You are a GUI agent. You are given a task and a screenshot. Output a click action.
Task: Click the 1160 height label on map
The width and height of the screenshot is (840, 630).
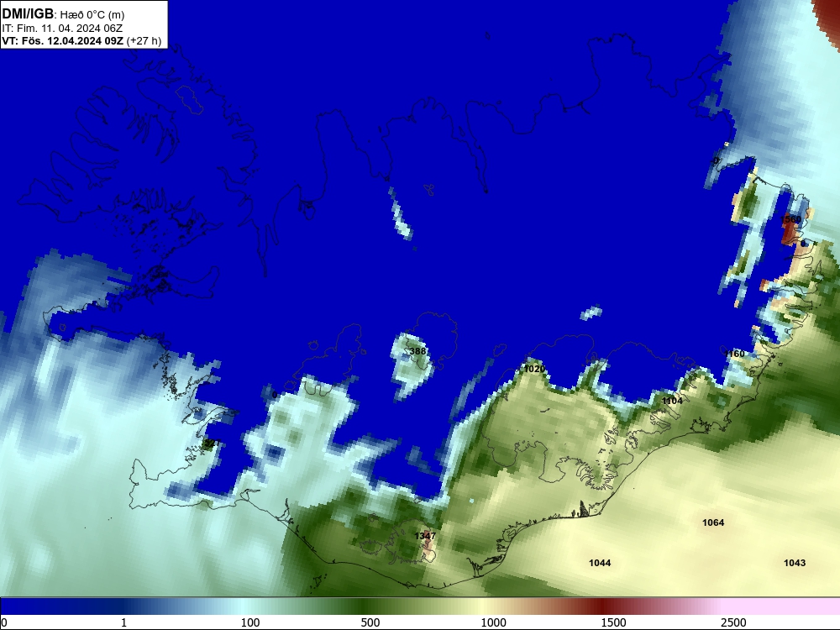pos(734,354)
